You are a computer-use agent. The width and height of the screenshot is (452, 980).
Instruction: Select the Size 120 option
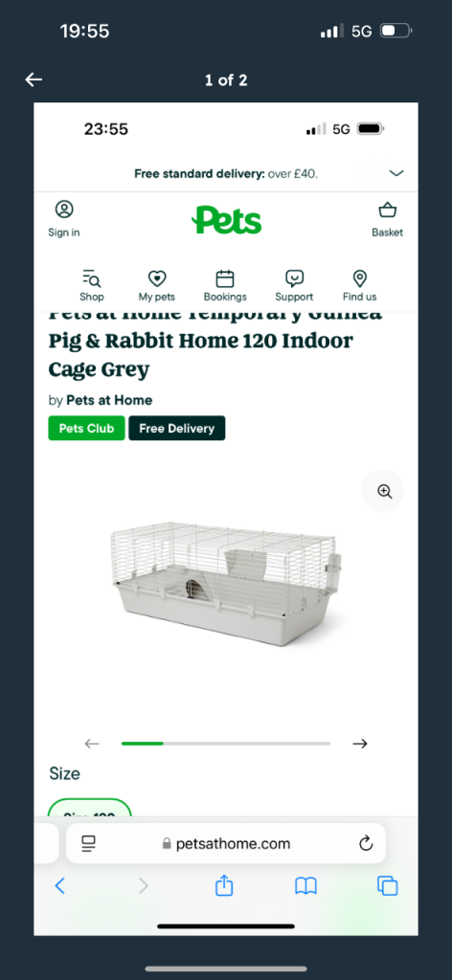pyautogui.click(x=89, y=809)
